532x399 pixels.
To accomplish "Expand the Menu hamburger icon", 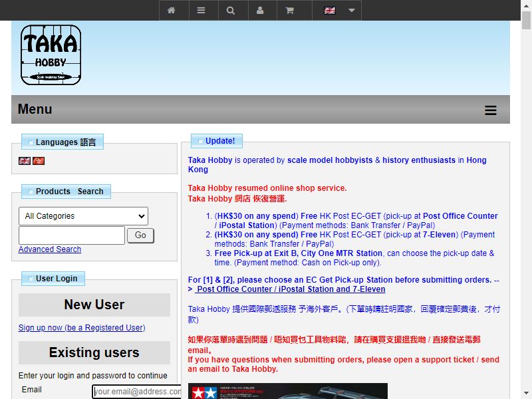I will pyautogui.click(x=491, y=110).
